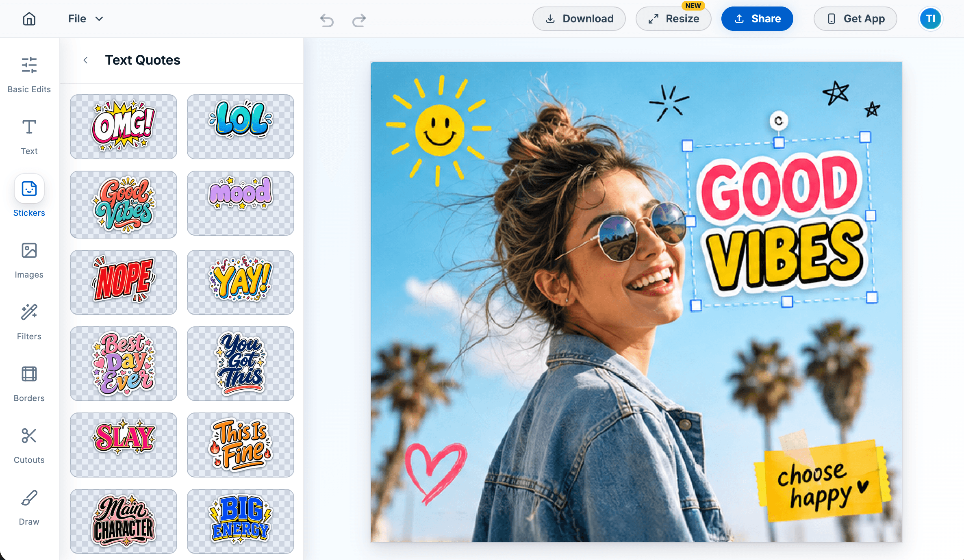Open the File dropdown menu
The image size is (964, 560).
click(x=86, y=19)
